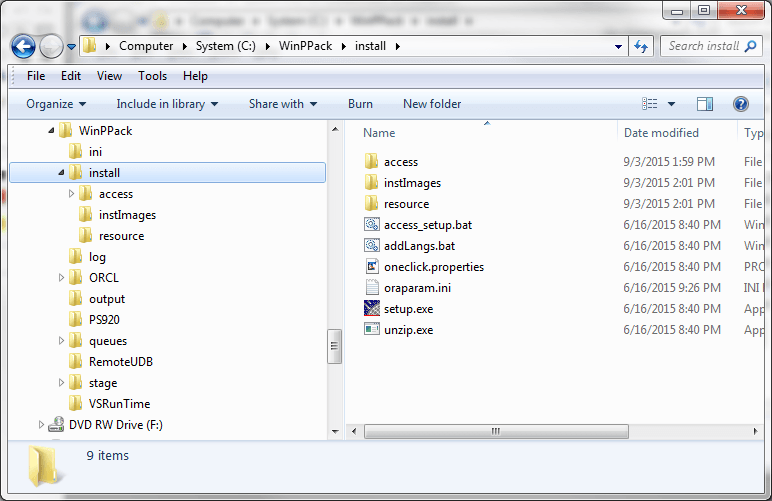Click the folder icon in the address bar
Viewport: 772px width, 501px height.
(90, 46)
